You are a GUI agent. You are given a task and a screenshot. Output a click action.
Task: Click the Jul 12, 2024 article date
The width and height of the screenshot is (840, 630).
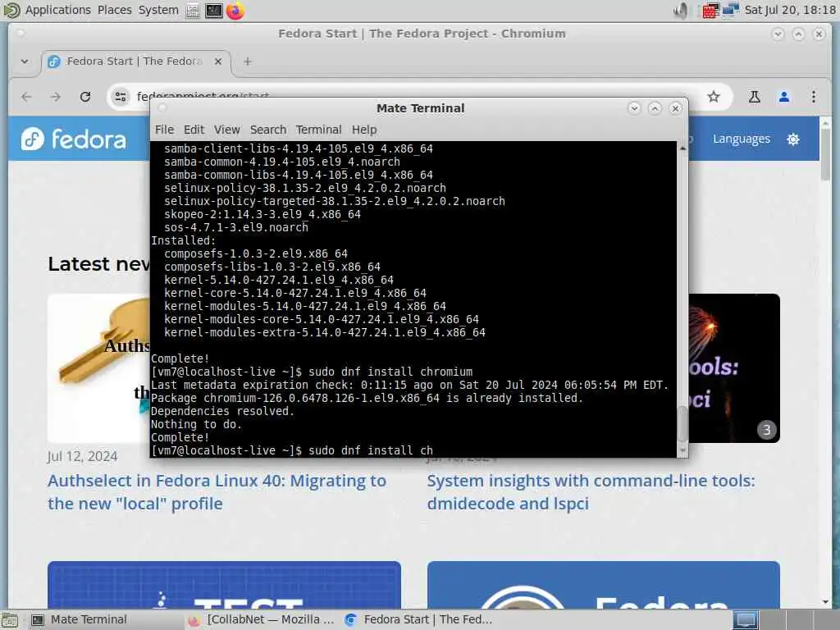pyautogui.click(x=83, y=456)
